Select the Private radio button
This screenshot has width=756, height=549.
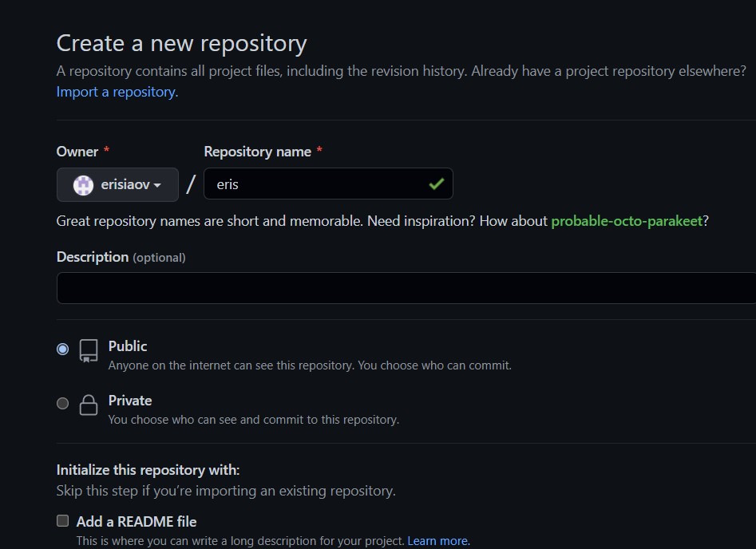tap(63, 403)
